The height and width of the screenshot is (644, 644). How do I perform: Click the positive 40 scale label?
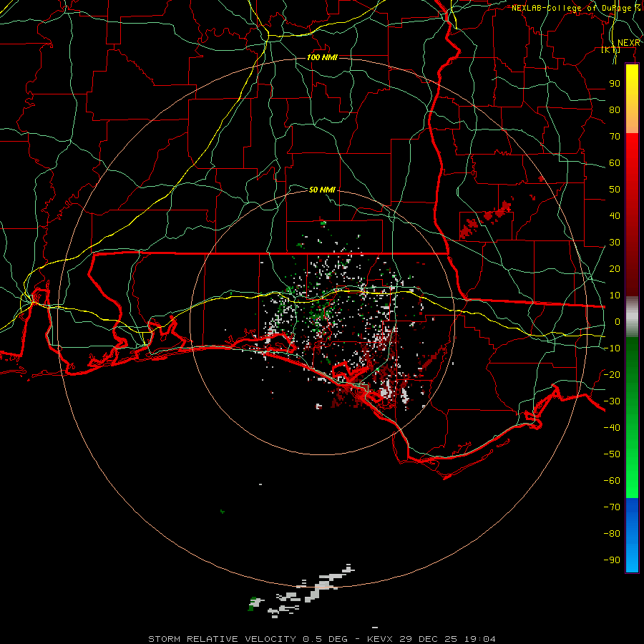[x=615, y=215]
